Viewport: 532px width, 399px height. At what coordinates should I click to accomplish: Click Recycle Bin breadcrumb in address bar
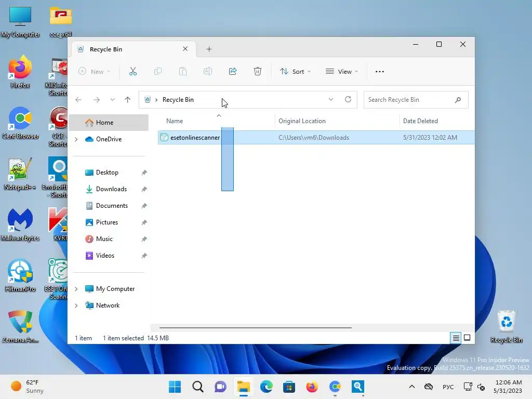pos(178,100)
